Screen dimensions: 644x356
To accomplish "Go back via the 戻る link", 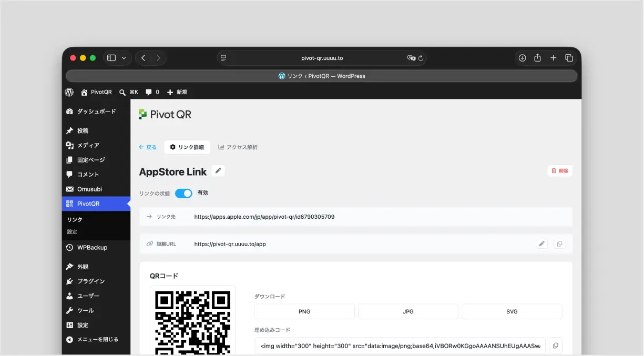I will click(x=148, y=147).
